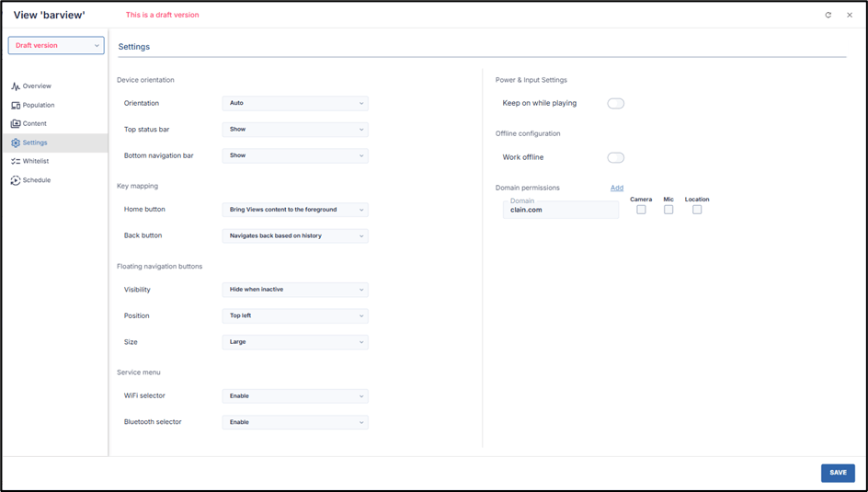Screen dimensions: 868x492
Task: Toggle Keep on while playing switch
Action: click(x=615, y=104)
